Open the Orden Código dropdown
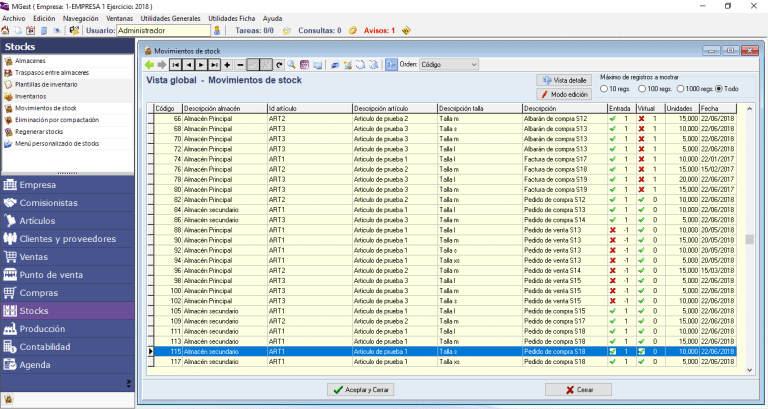 [449, 65]
